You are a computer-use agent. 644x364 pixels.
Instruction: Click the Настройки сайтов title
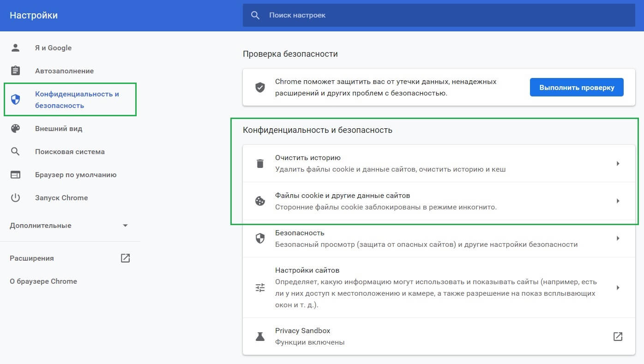[x=307, y=270]
